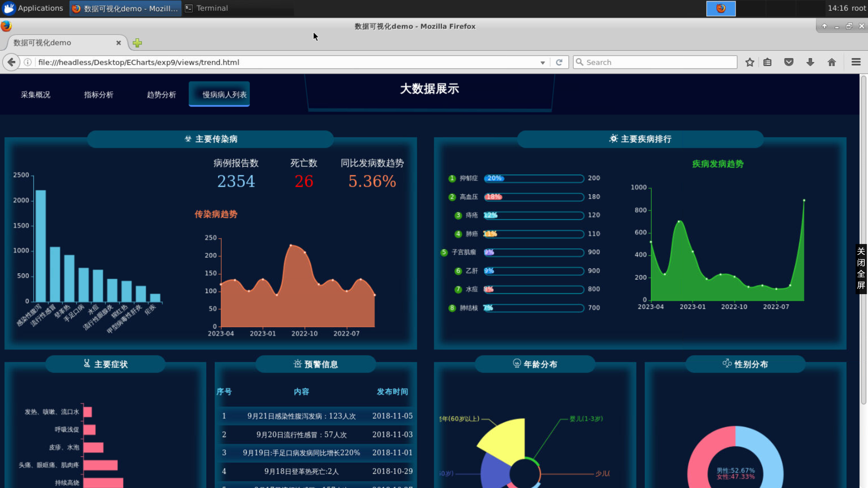Open the 指标分析 navigation tab
This screenshot has height=488, width=868.
pyautogui.click(x=98, y=95)
